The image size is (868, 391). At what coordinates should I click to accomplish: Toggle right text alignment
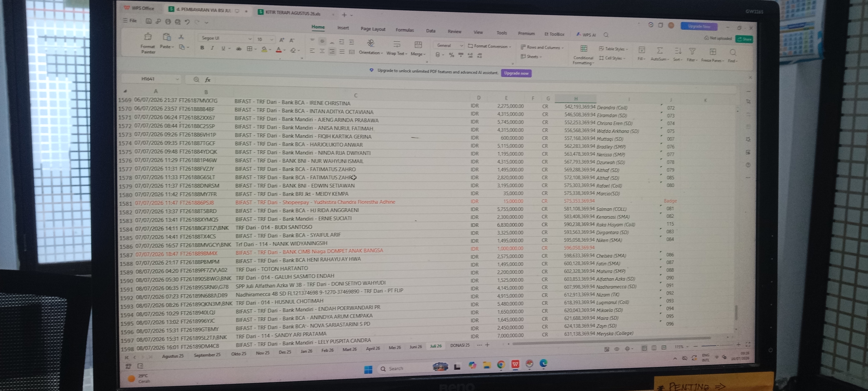pyautogui.click(x=332, y=51)
